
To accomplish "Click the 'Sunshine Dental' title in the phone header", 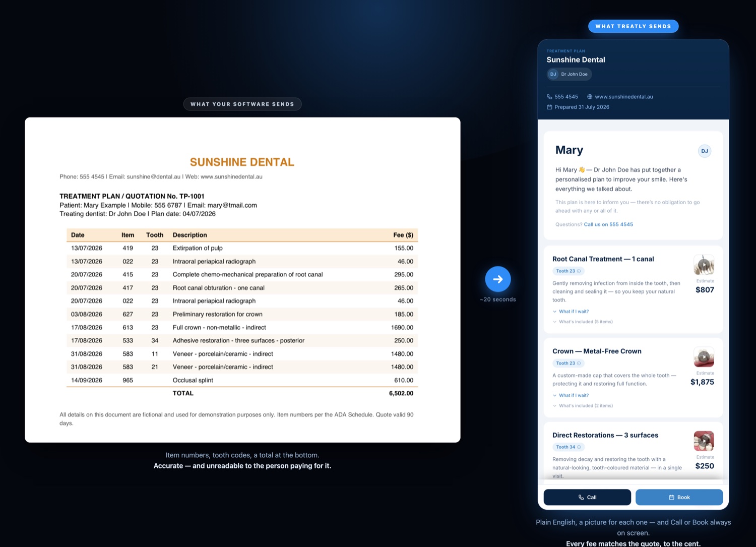I will pos(576,59).
